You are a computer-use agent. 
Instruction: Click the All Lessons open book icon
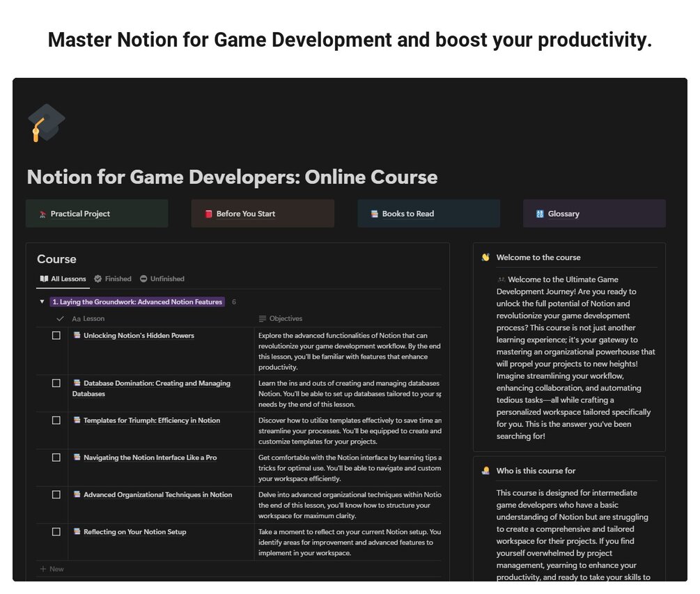(x=44, y=279)
